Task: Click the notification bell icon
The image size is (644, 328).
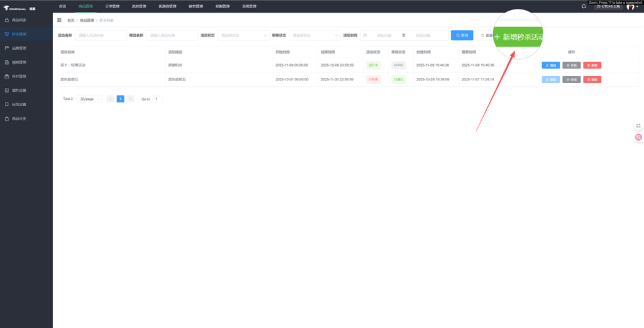Action: coord(584,6)
